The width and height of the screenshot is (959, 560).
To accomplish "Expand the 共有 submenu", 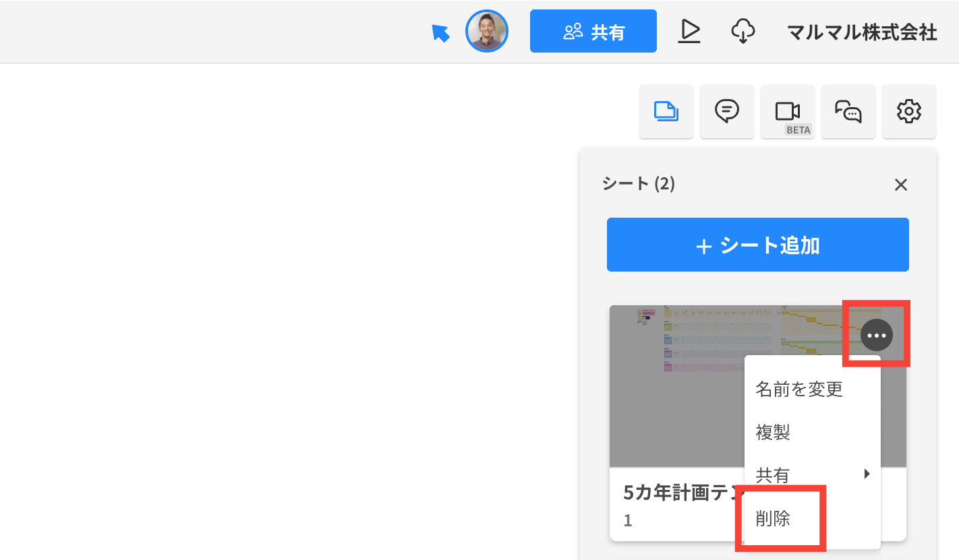I will (812, 475).
